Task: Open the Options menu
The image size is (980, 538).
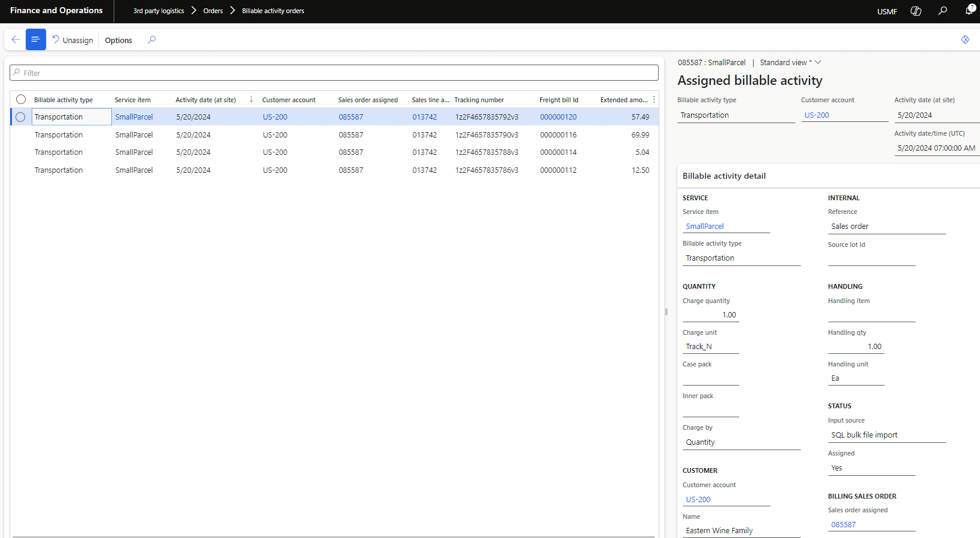Action: (118, 40)
